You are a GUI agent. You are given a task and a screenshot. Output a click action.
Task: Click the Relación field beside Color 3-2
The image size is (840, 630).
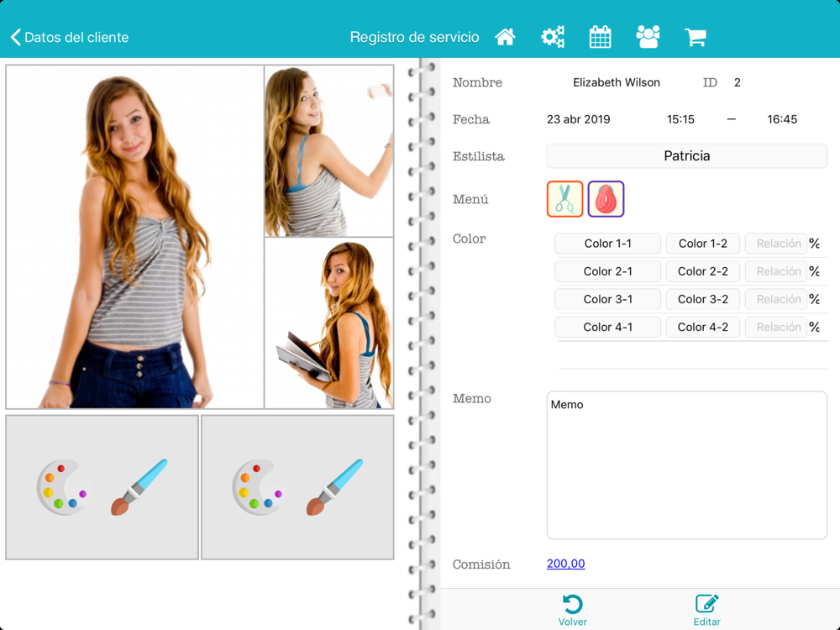click(x=776, y=299)
